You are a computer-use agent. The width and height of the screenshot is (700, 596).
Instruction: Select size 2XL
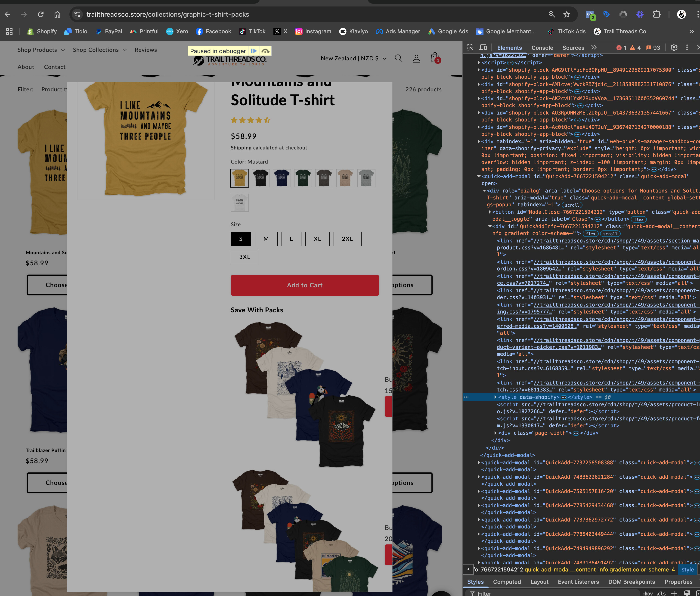tap(347, 239)
